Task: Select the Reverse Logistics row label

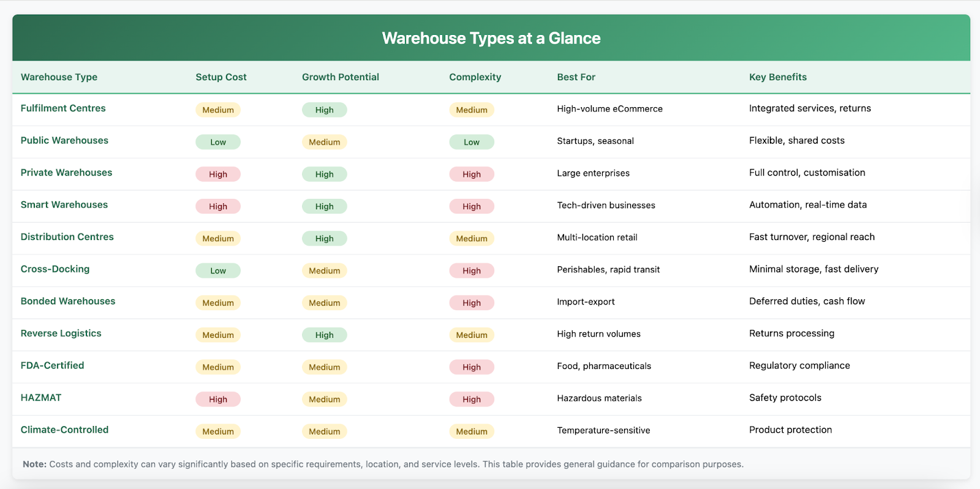Action: (x=61, y=333)
